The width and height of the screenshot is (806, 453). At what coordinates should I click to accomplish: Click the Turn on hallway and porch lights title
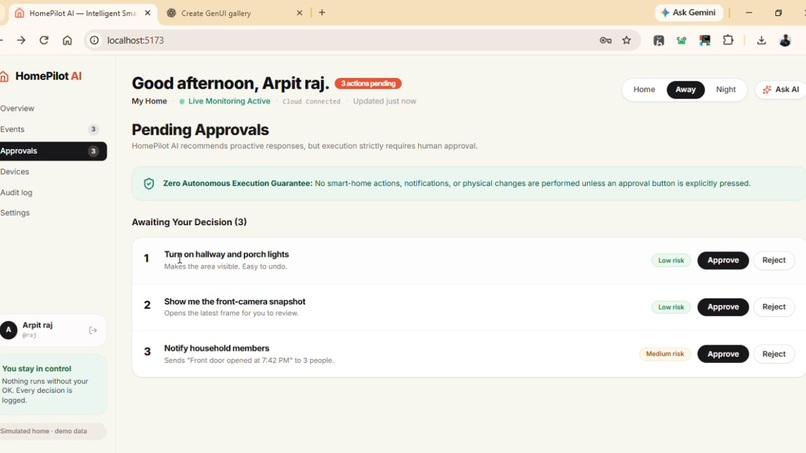point(226,254)
